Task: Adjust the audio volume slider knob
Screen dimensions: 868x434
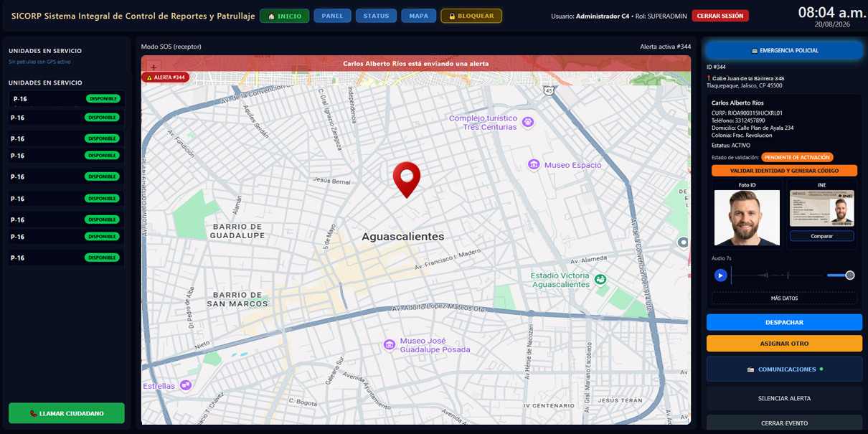Action: coord(849,275)
